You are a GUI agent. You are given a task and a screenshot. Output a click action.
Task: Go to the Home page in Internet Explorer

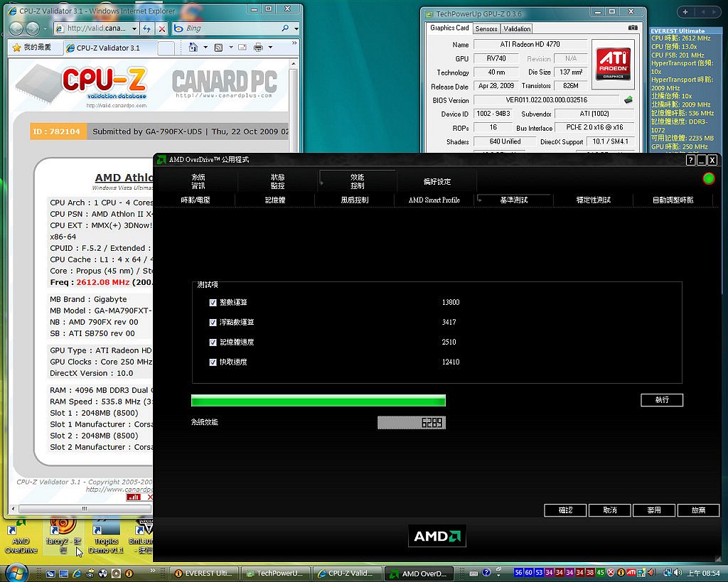tap(193, 48)
